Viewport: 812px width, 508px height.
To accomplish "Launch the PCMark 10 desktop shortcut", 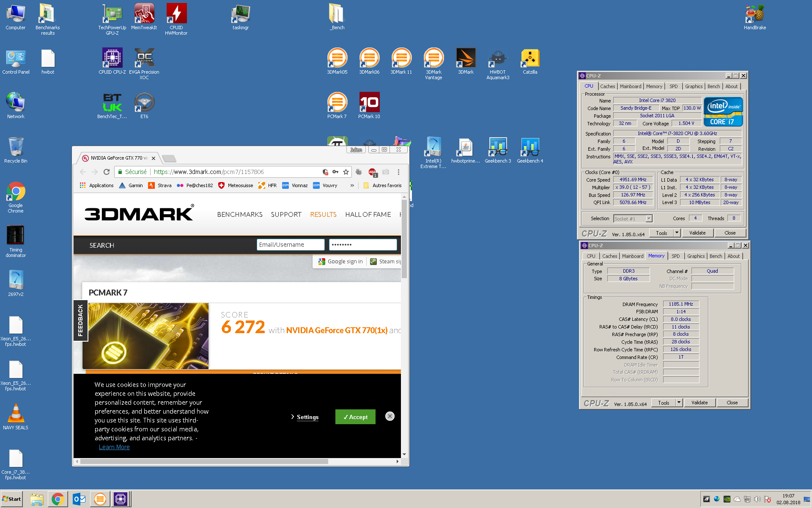I will (369, 105).
